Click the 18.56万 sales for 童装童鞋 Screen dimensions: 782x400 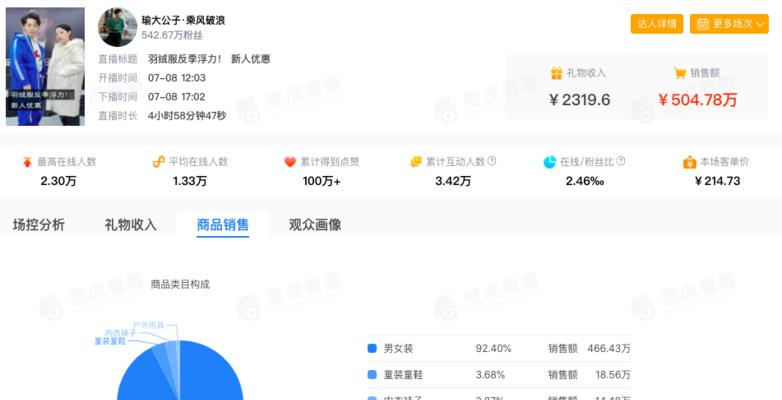[613, 375]
